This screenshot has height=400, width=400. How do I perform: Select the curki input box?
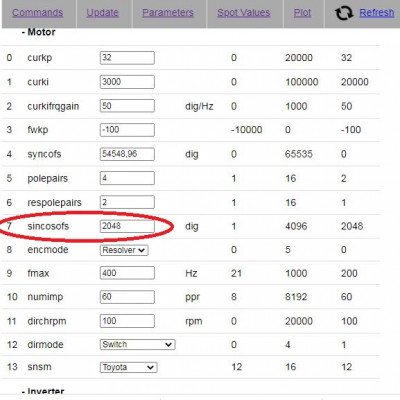(x=127, y=82)
